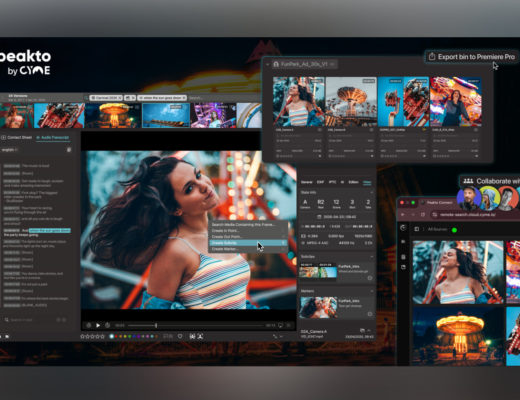Click the play button in the video player

click(98, 325)
